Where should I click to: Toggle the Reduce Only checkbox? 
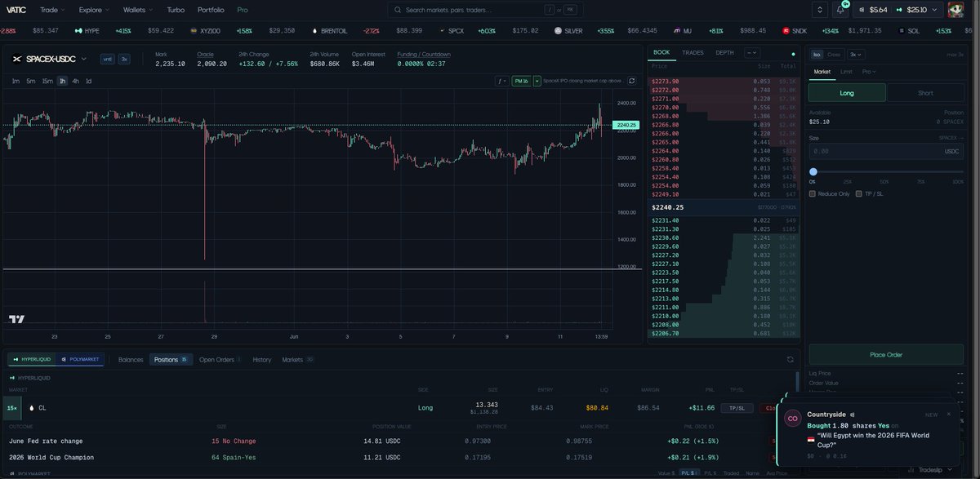tap(812, 193)
